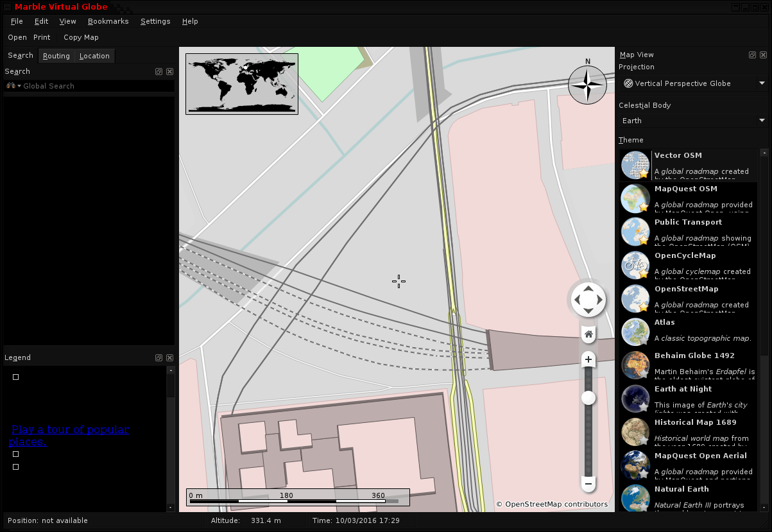
Task: Switch to the Search tab
Action: point(21,56)
